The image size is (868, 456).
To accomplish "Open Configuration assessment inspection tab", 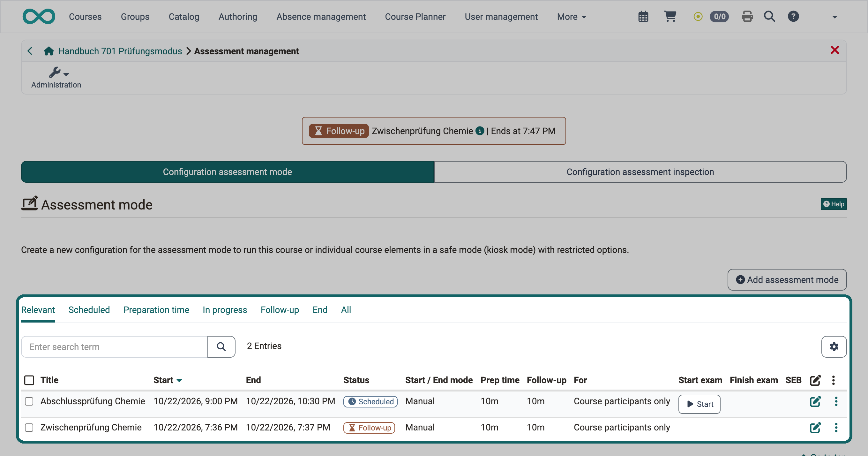I will click(640, 172).
